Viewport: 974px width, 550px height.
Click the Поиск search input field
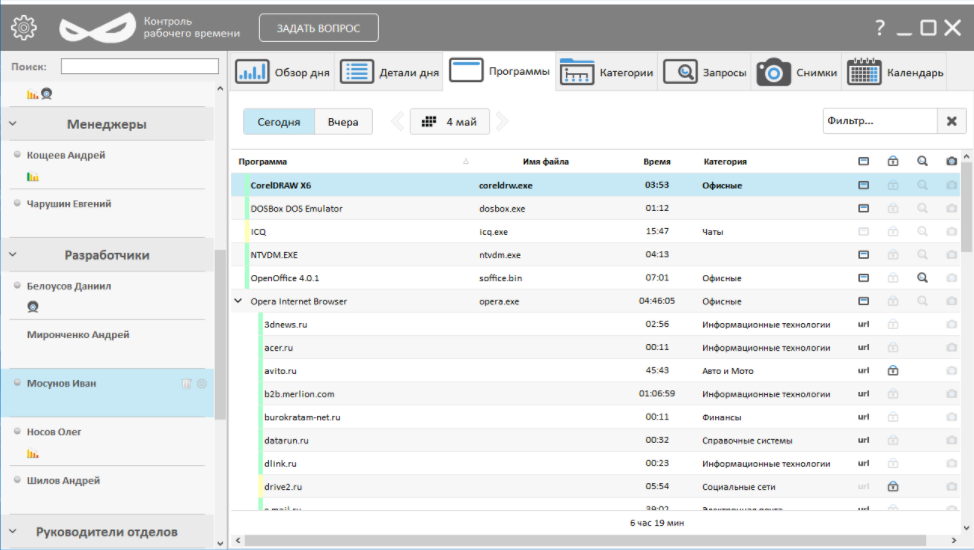coord(139,66)
